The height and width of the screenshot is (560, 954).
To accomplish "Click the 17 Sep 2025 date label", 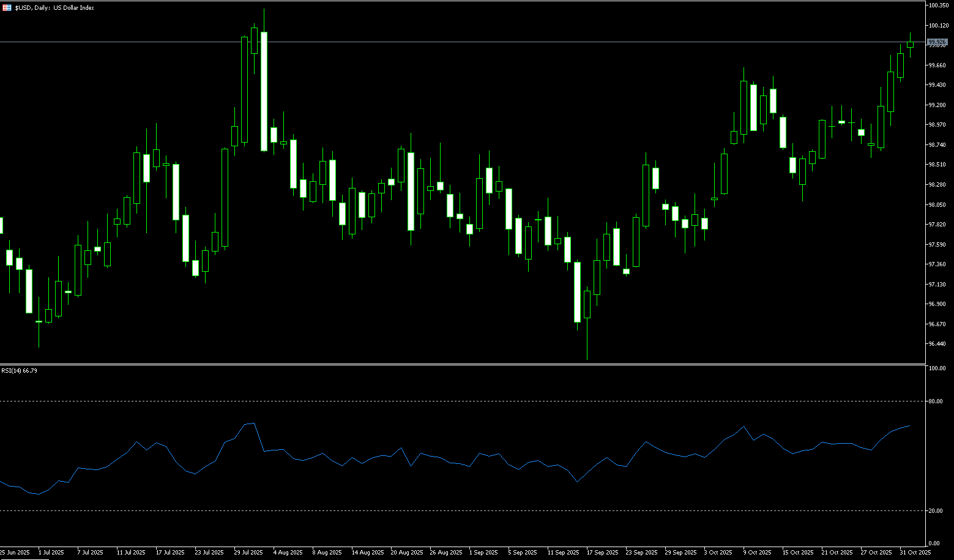I will 602,553.
